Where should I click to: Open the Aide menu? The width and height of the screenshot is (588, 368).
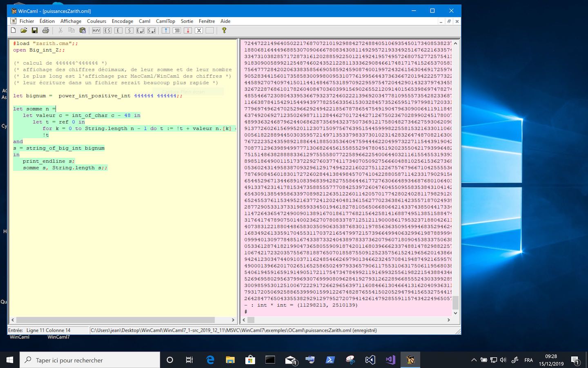[x=225, y=21]
